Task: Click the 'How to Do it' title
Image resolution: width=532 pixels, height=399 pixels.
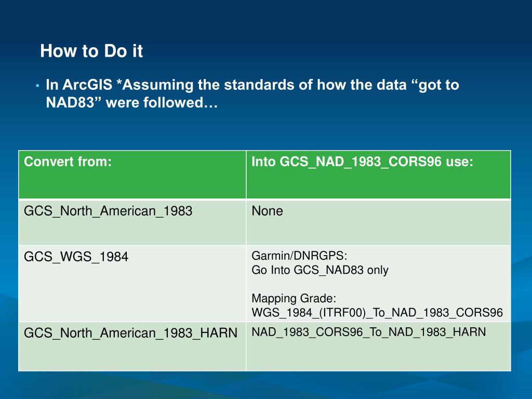Action: click(x=91, y=51)
